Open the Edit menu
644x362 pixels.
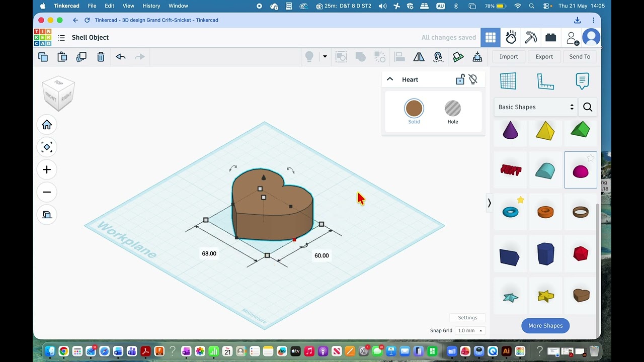[x=109, y=6]
